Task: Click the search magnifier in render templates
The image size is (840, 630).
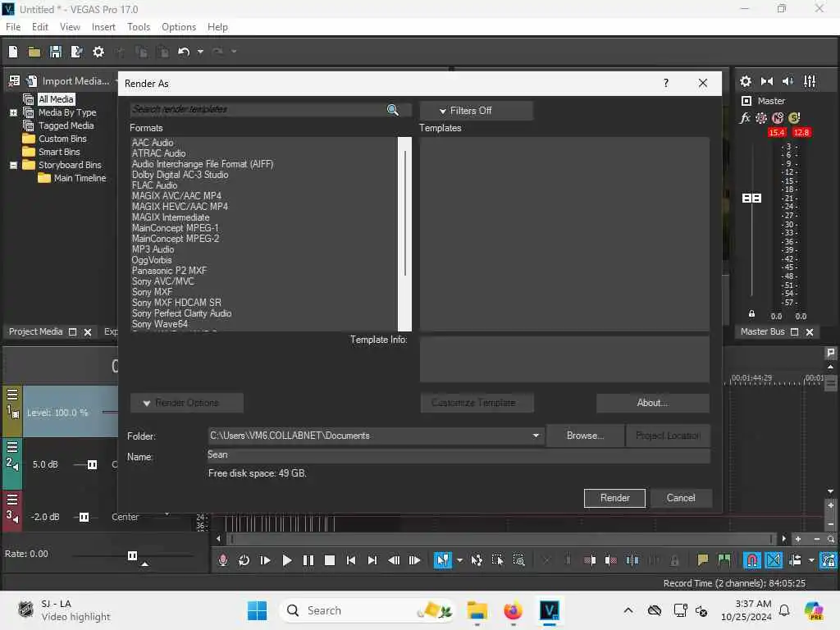Action: [x=393, y=110]
